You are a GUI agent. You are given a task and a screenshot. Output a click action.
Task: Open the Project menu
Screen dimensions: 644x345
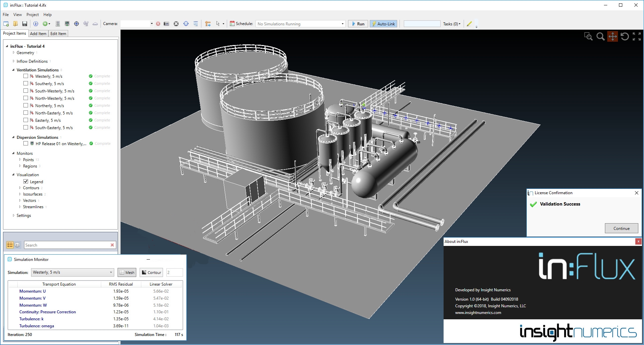click(32, 15)
